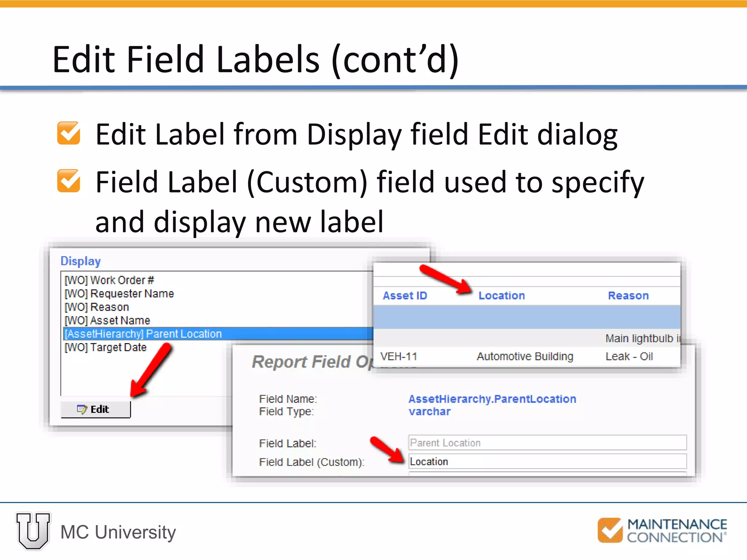Click the Main lightbulb reason cell
The width and height of the screenshot is (747, 560).
pyautogui.click(x=643, y=338)
